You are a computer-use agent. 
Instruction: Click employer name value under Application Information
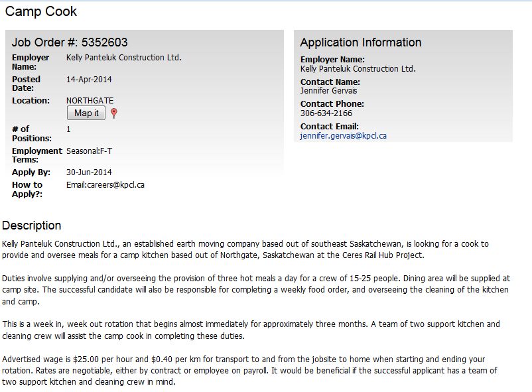point(358,69)
